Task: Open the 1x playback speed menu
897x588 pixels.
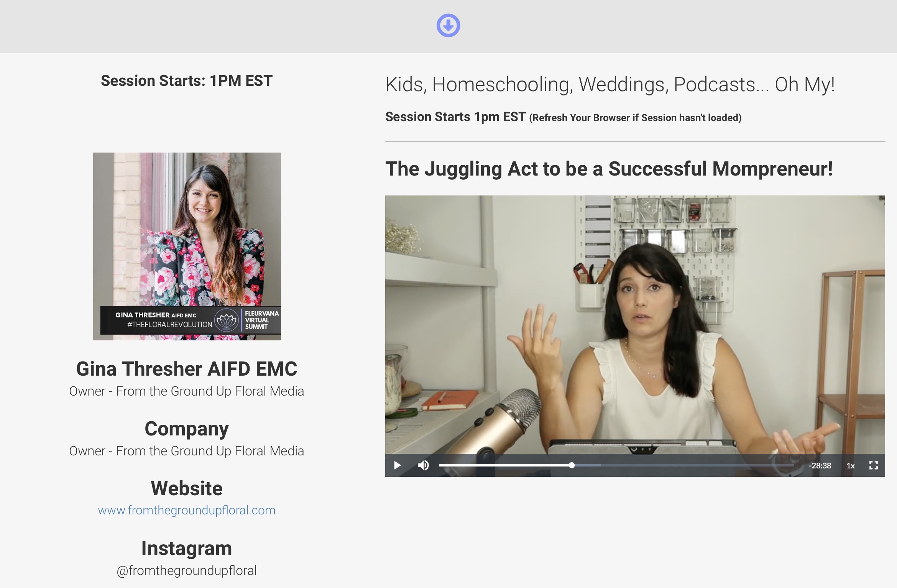Action: 851,466
